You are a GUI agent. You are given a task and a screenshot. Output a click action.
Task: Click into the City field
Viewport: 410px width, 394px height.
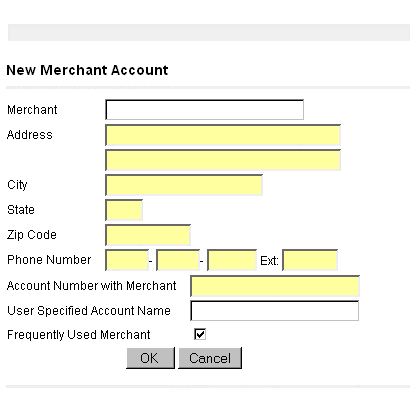click(184, 185)
